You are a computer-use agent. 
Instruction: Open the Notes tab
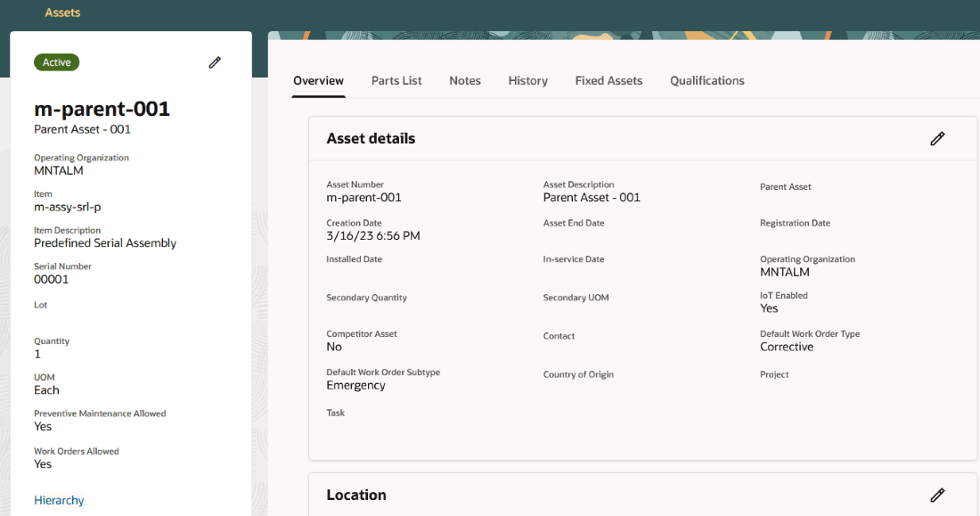pyautogui.click(x=464, y=80)
